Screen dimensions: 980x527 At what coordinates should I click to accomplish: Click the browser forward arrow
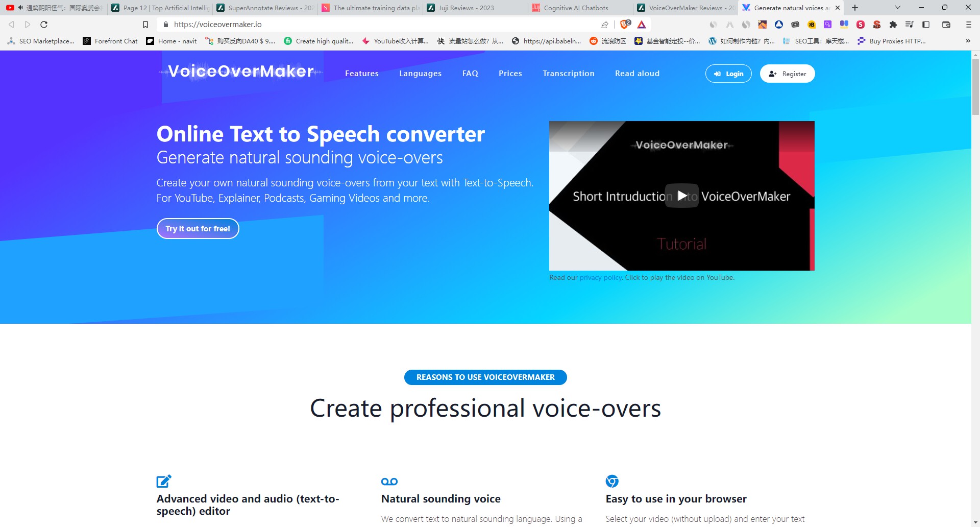click(x=28, y=25)
